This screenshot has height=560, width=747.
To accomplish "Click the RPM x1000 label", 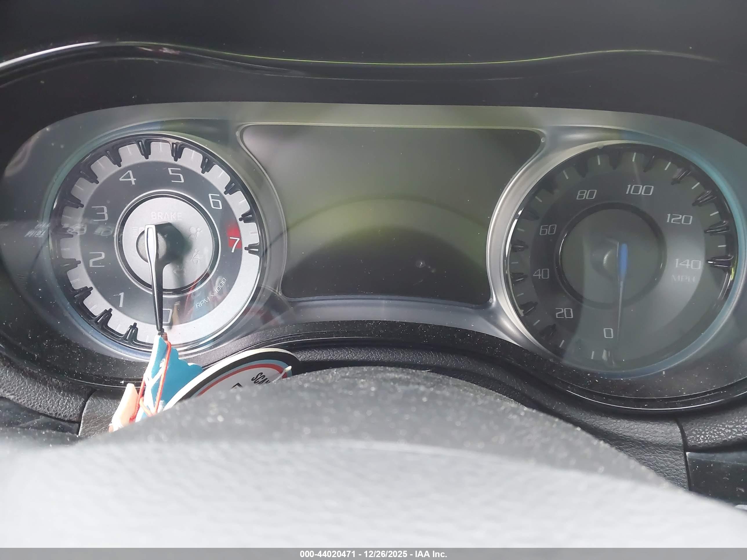I will coord(211,294).
